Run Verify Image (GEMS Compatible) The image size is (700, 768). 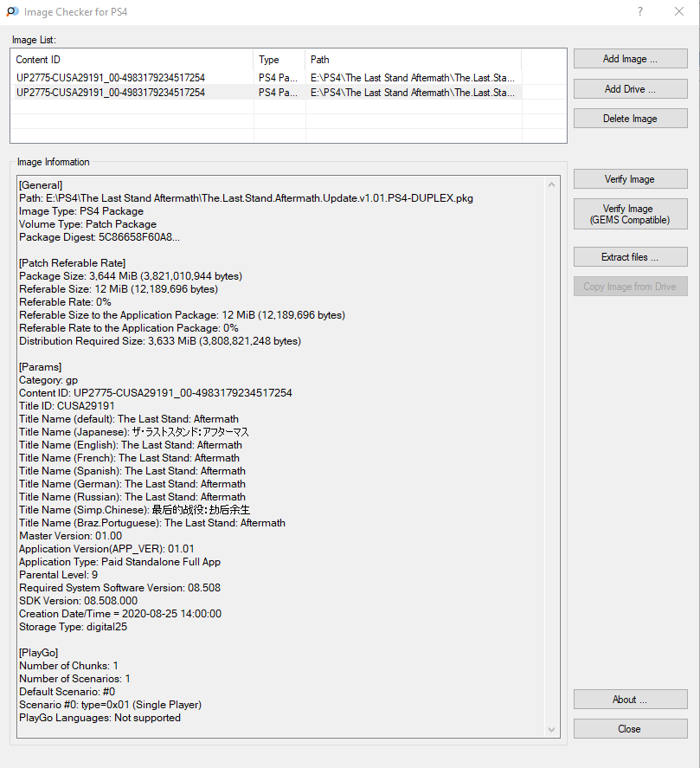pos(631,214)
